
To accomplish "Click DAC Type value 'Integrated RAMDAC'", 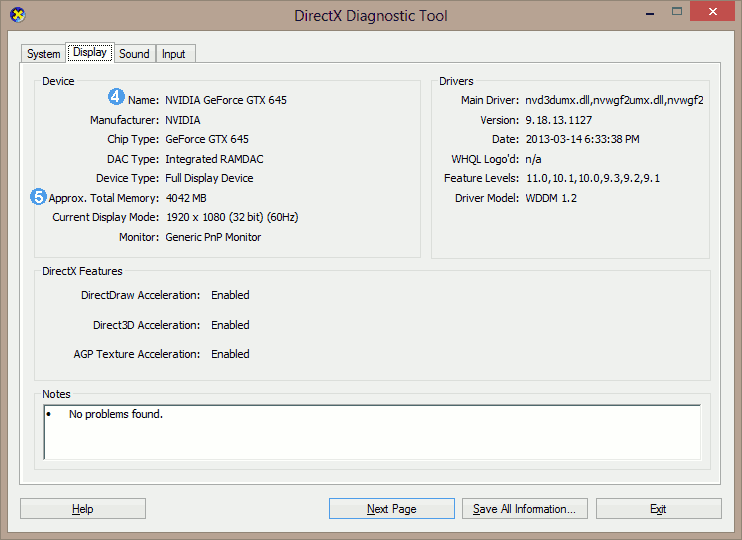I will point(214,159).
